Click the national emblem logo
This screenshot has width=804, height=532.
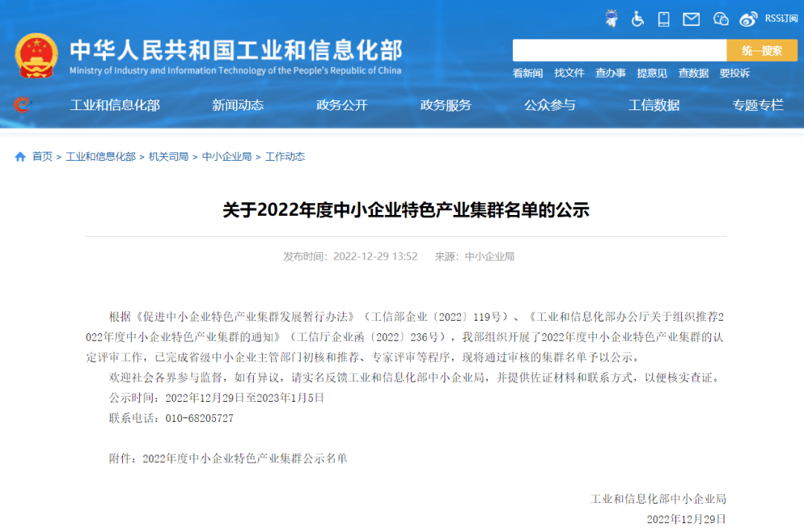(x=36, y=55)
